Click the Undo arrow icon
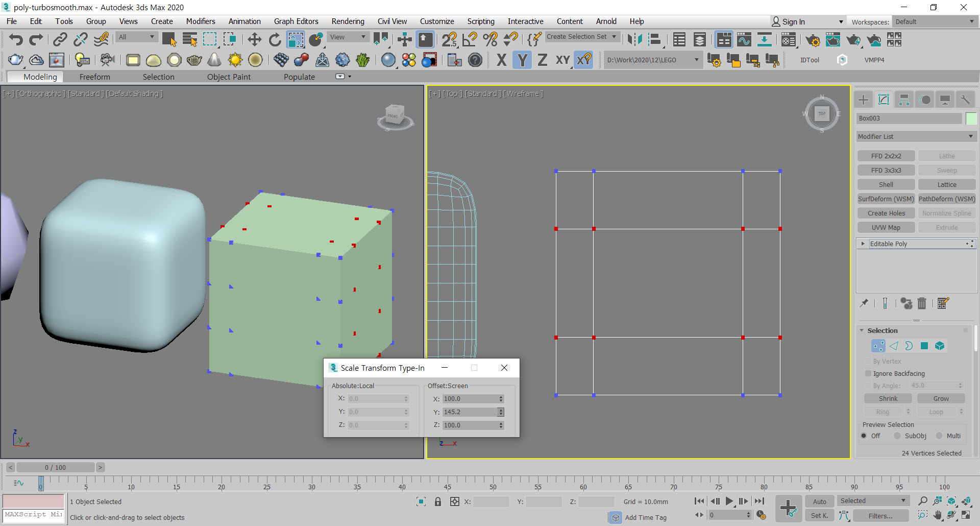This screenshot has width=980, height=526. click(16, 39)
